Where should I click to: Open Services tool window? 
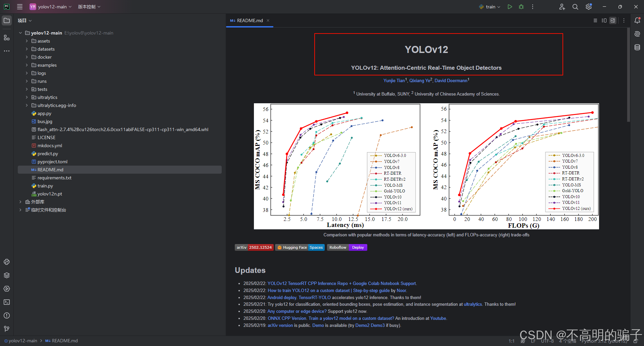7,289
